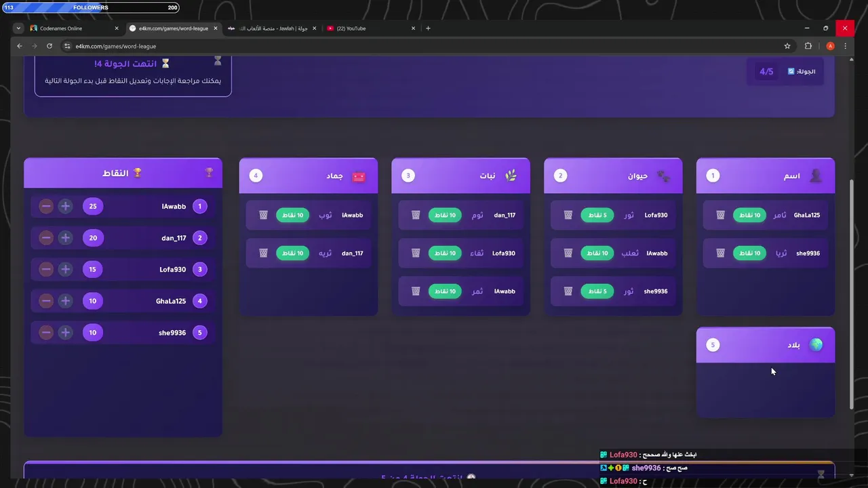Click the page's vertical scrollbar
The width and height of the screenshot is (868, 488).
[x=853, y=293]
